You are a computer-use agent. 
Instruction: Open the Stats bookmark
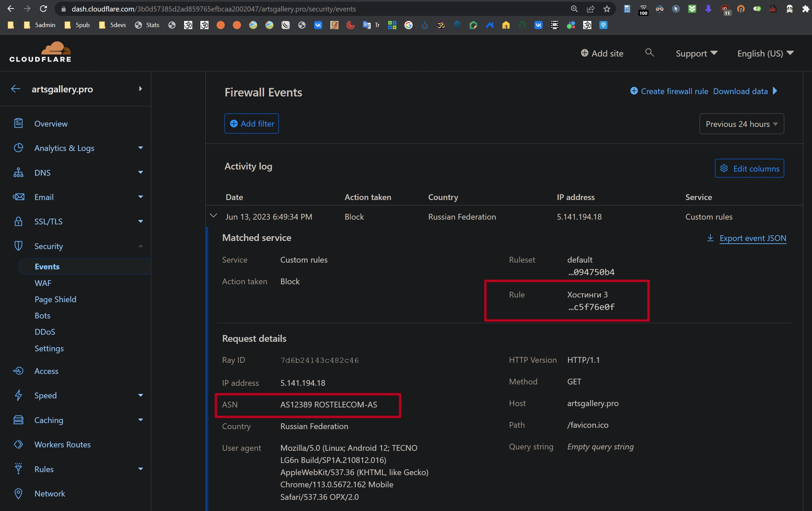(x=147, y=25)
